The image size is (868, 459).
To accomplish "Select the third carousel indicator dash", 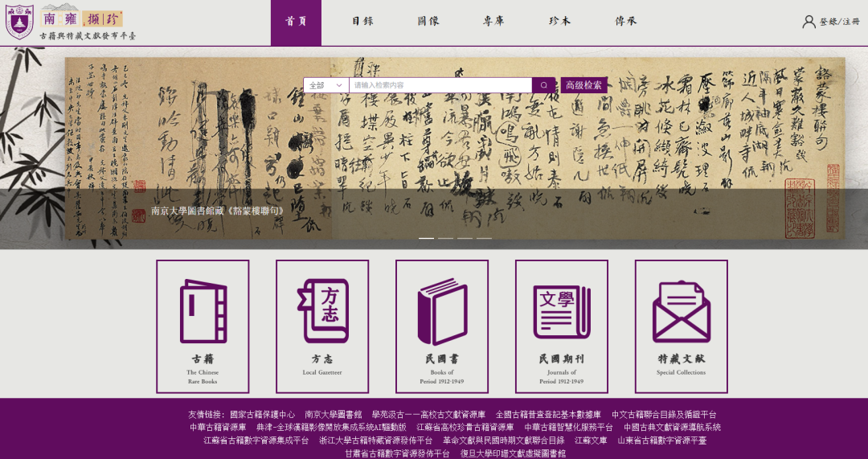I will tap(465, 238).
